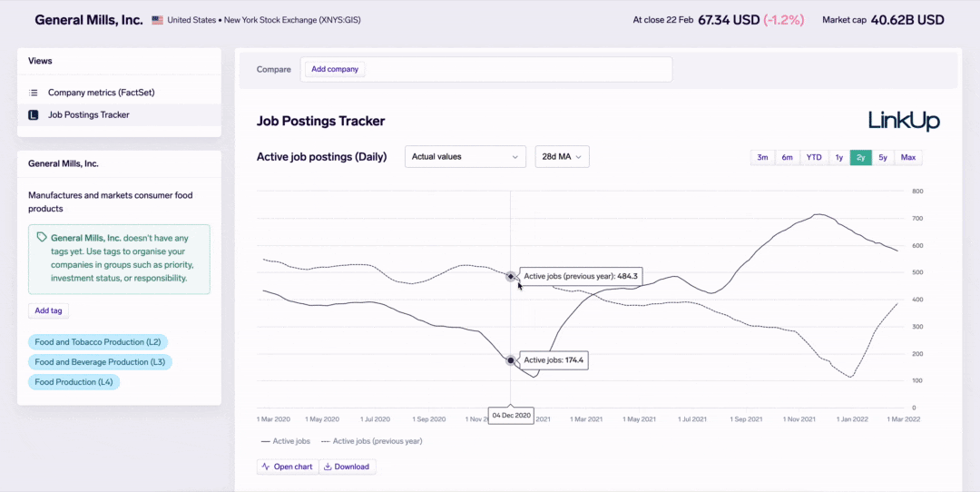Select the 5y time range
This screenshot has height=492, width=980.
pos(883,158)
